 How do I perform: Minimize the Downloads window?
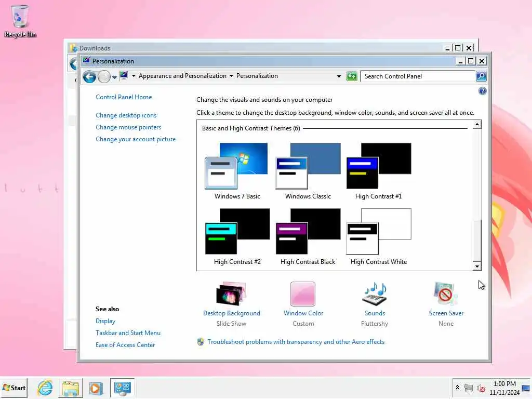point(447,48)
